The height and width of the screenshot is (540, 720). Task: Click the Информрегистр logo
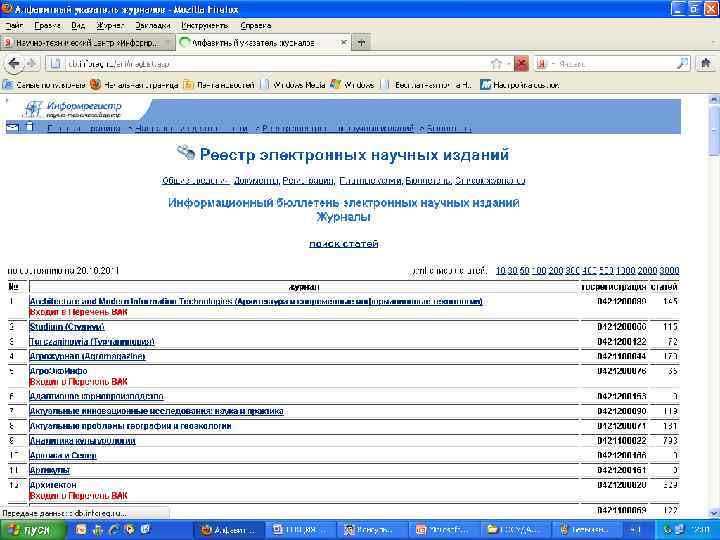pyautogui.click(x=73, y=110)
